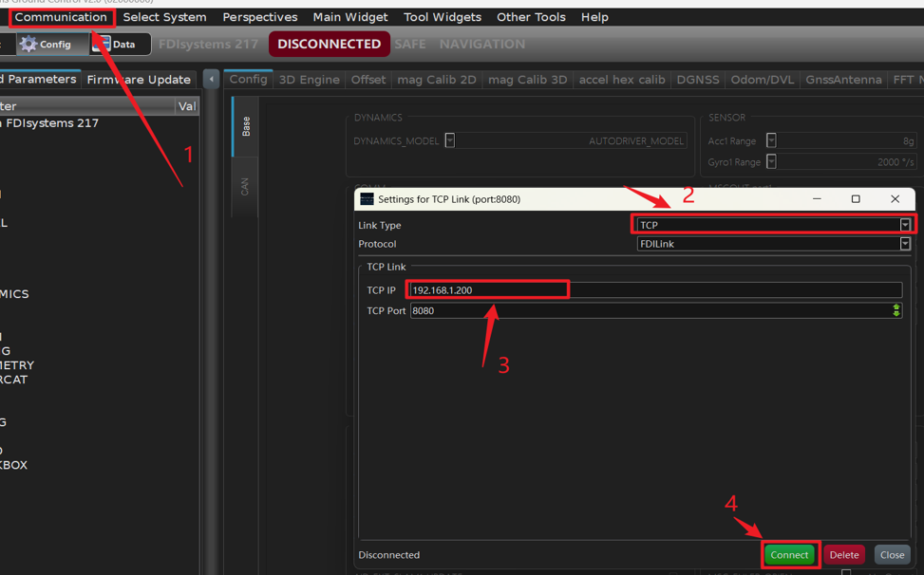Collapse the left panel with arrow button

pyautogui.click(x=211, y=79)
